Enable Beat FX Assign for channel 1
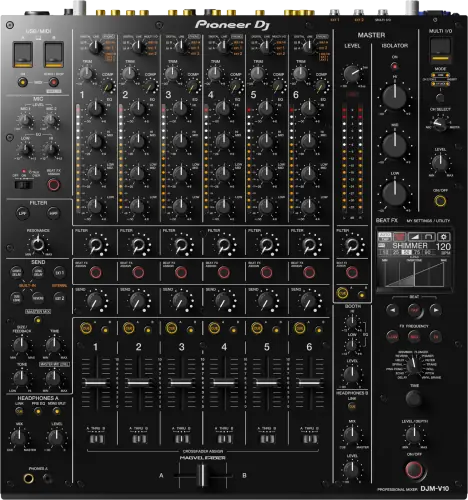Image resolution: width=468 pixels, height=500 pixels. [x=96, y=272]
